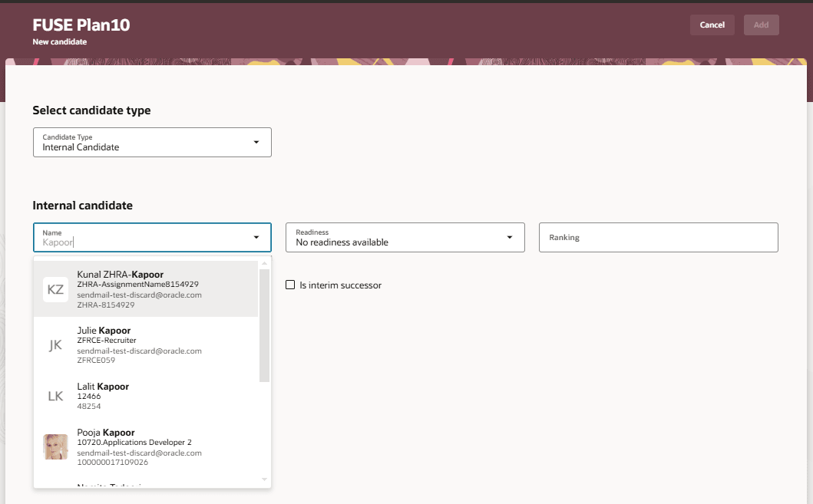Select Lalit Kapoor from the list
This screenshot has height=504, width=813.
pos(146,397)
